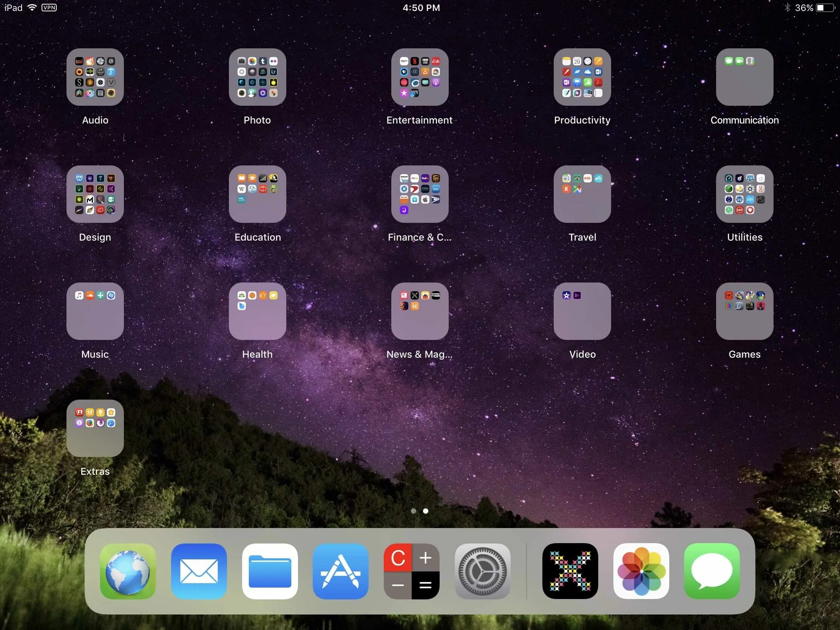Launch the Photos app from dock

click(x=641, y=571)
